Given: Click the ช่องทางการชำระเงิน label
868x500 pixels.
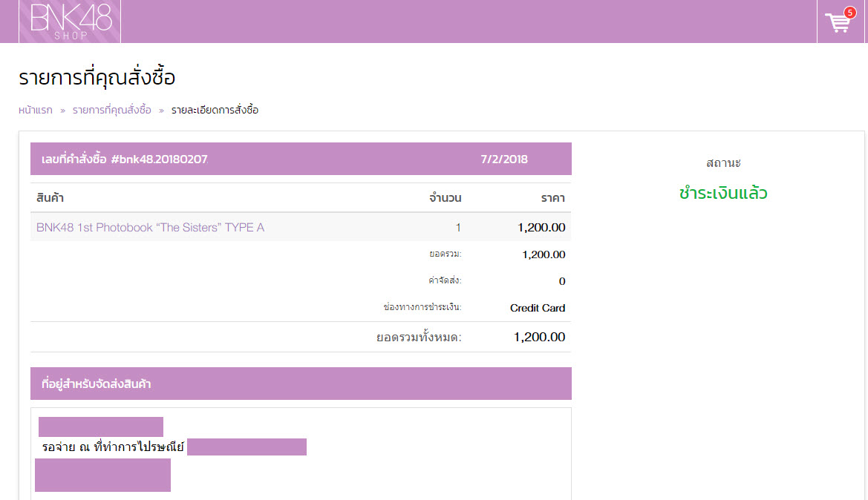Looking at the screenshot, I should tap(422, 307).
